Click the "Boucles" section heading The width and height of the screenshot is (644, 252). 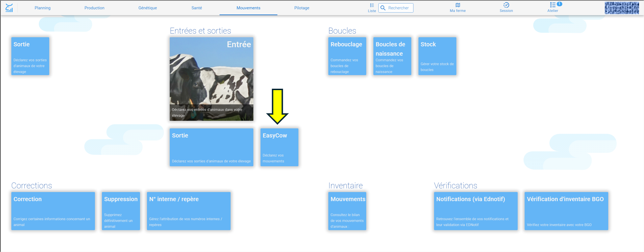[342, 31]
